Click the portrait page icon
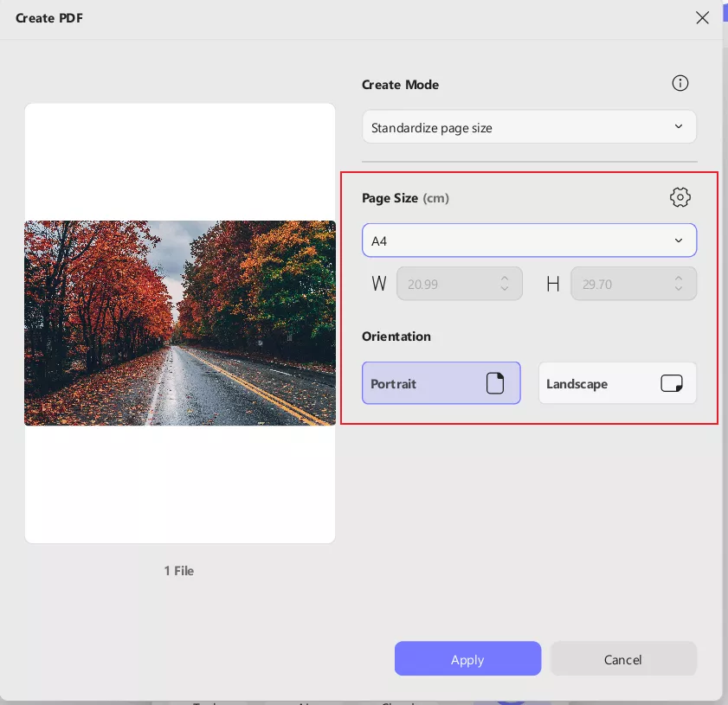The image size is (728, 705). pos(495,383)
